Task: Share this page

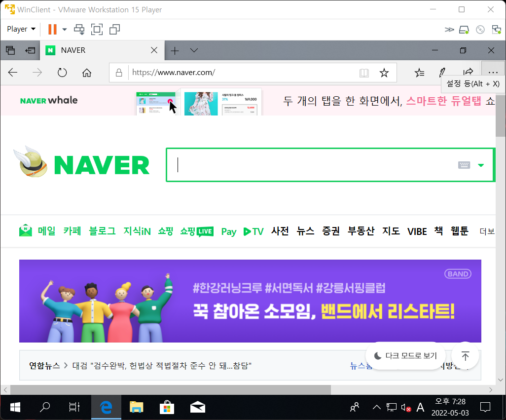Action: [x=468, y=73]
